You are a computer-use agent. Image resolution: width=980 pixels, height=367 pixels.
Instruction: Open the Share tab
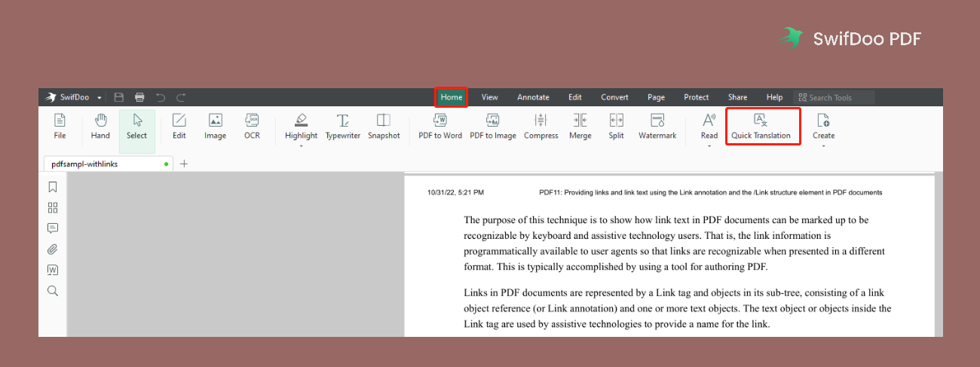(737, 97)
